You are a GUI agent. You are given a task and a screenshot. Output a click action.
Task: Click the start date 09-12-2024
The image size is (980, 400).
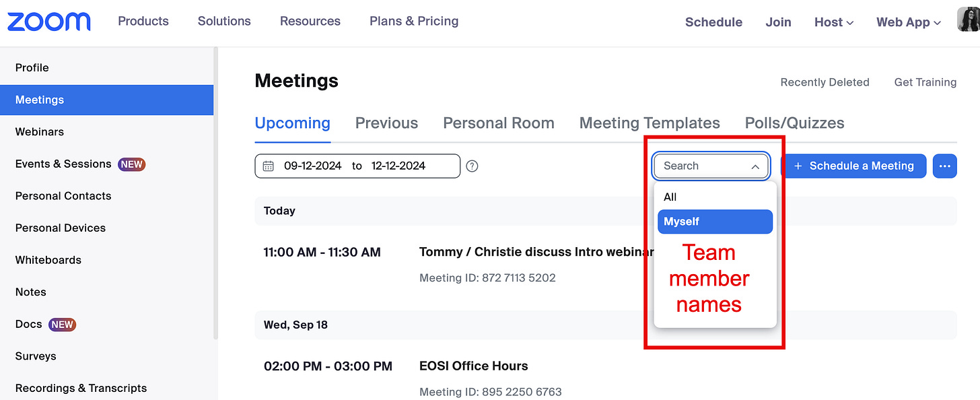pyautogui.click(x=313, y=166)
